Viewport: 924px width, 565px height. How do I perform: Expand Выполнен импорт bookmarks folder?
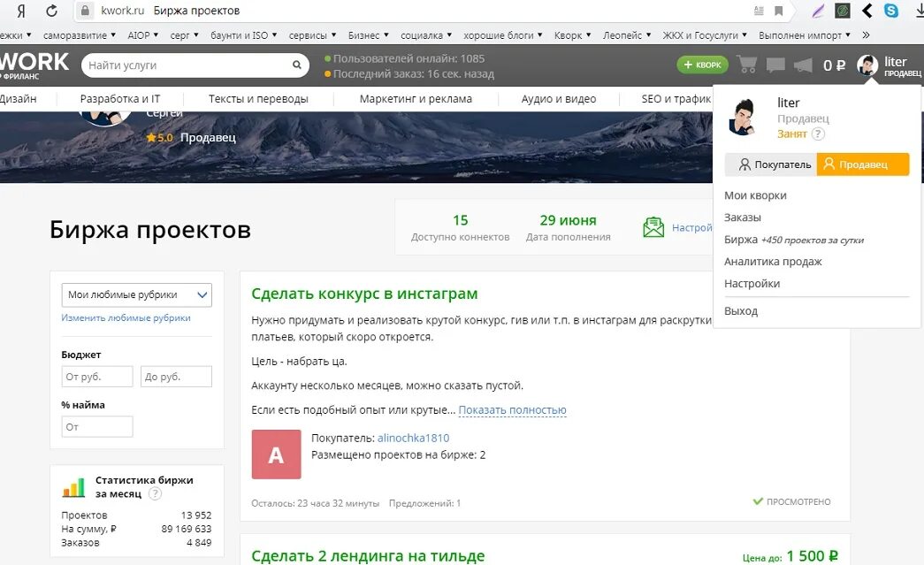805,35
